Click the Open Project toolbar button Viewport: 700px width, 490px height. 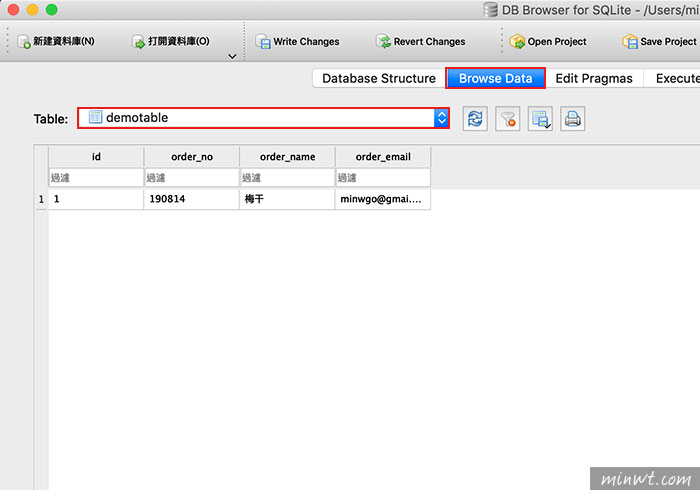coord(548,42)
